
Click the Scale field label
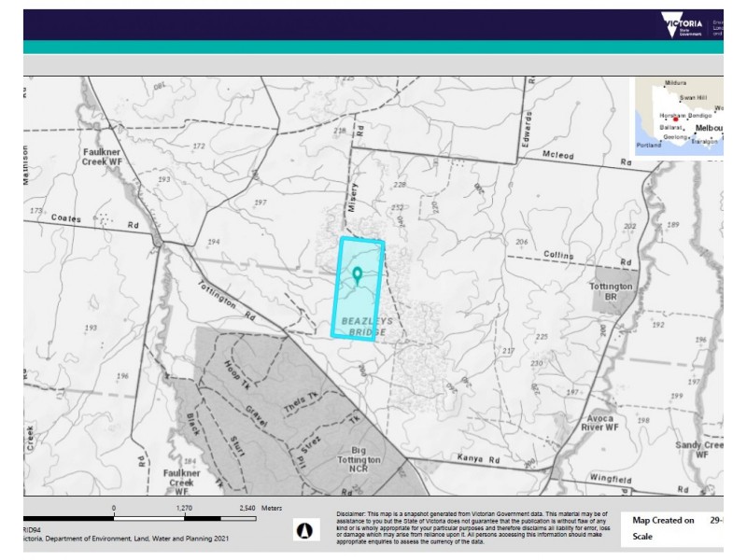point(642,537)
